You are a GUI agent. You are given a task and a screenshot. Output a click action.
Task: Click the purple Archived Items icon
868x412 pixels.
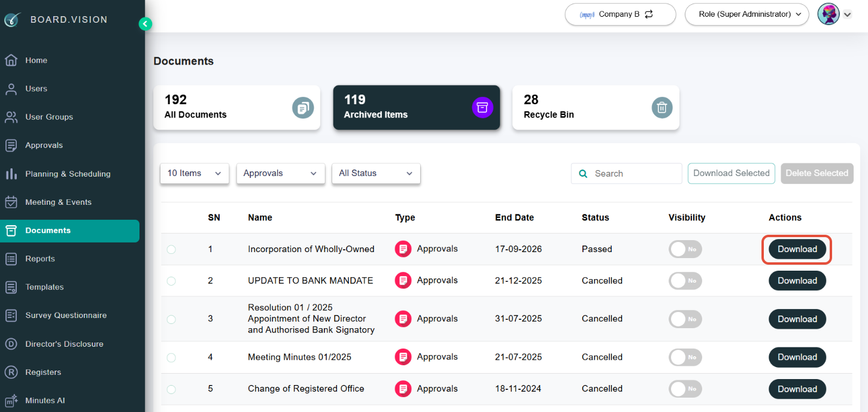[482, 108]
